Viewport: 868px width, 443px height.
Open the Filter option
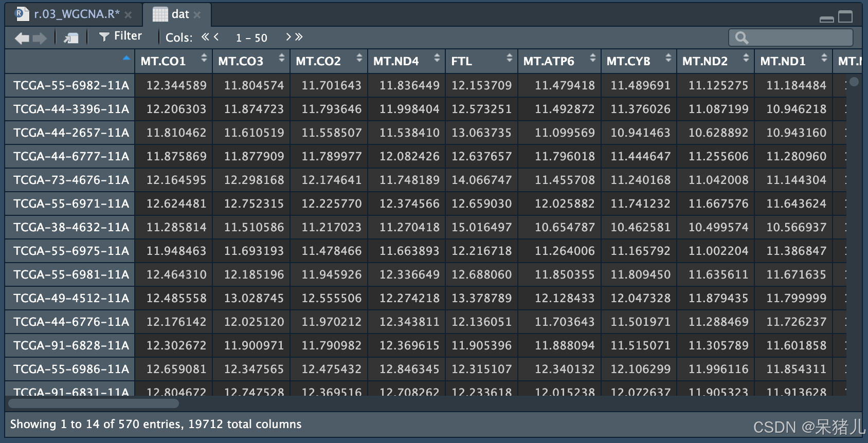[x=120, y=36]
